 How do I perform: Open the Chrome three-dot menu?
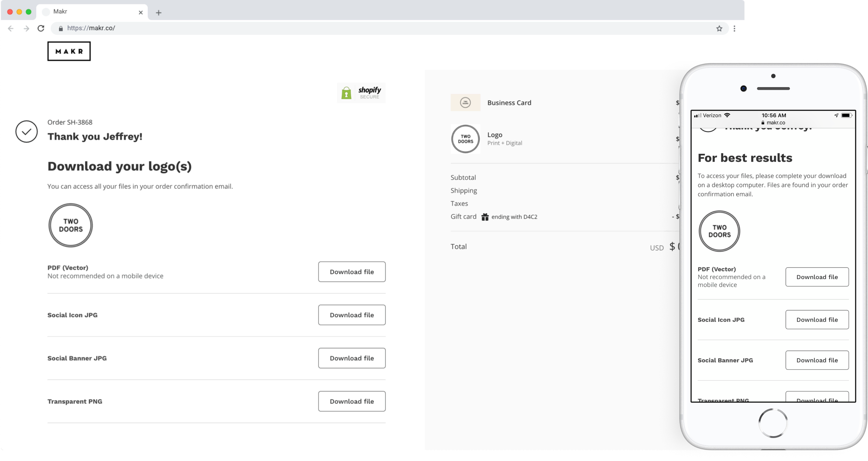click(x=734, y=28)
